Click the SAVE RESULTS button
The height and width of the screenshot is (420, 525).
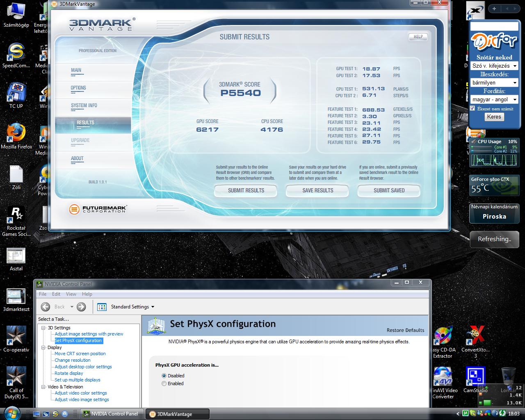[x=317, y=190]
